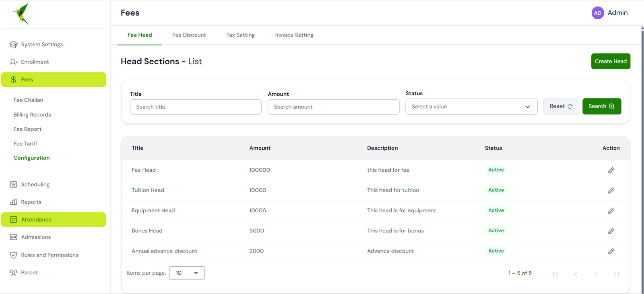
Task: Click the Attendance calendar-check icon
Action: click(14, 220)
